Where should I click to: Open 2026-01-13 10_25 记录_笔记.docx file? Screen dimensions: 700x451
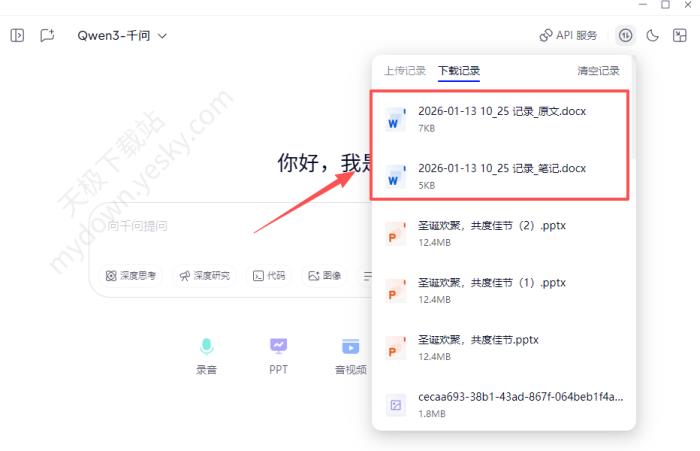pyautogui.click(x=501, y=168)
